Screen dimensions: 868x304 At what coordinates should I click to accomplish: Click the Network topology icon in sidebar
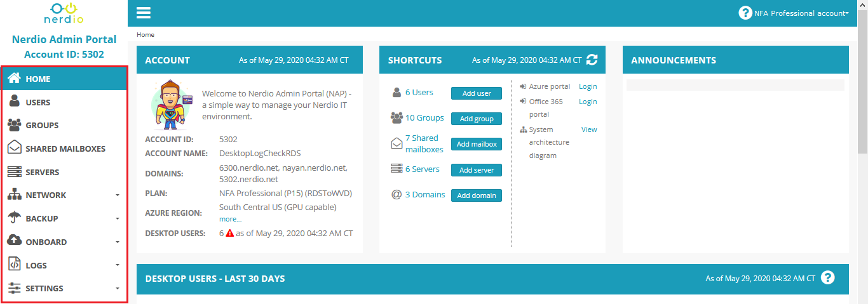15,195
